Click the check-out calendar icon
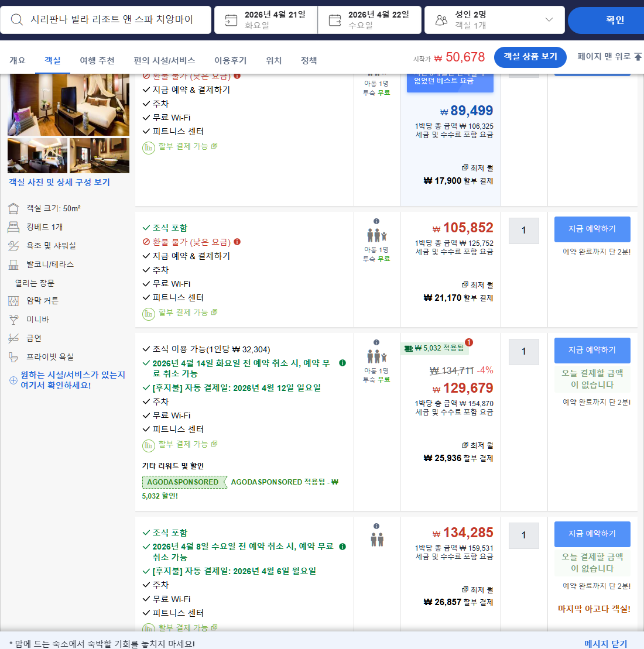Screen dimensions: 644x649 point(335,20)
